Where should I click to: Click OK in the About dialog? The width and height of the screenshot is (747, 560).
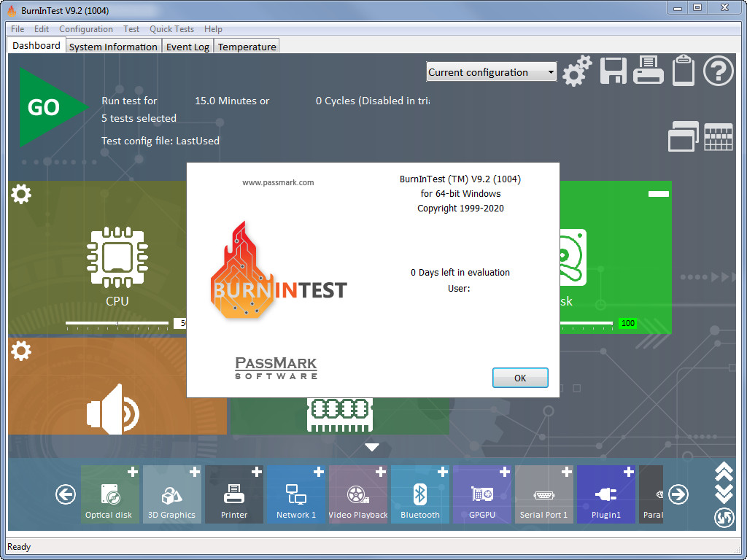519,378
